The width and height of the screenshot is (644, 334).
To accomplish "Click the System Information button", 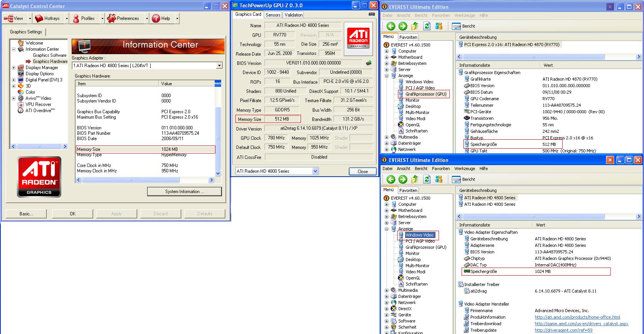I will coord(184,192).
